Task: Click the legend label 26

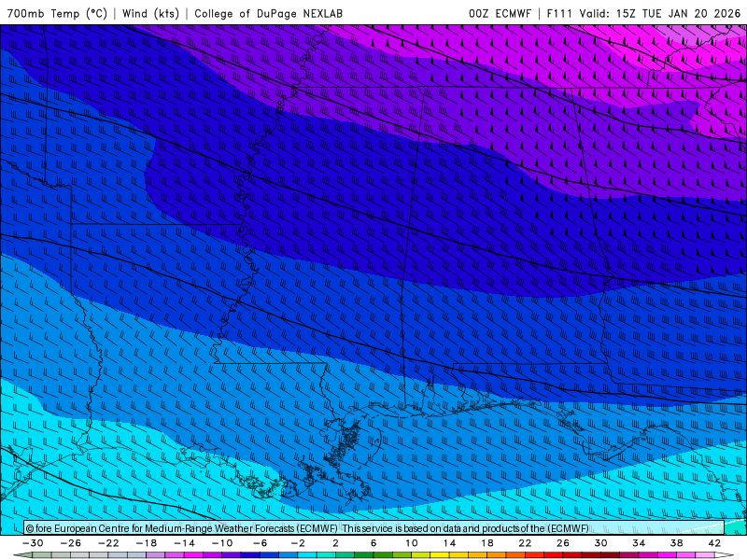Action: 563,543
